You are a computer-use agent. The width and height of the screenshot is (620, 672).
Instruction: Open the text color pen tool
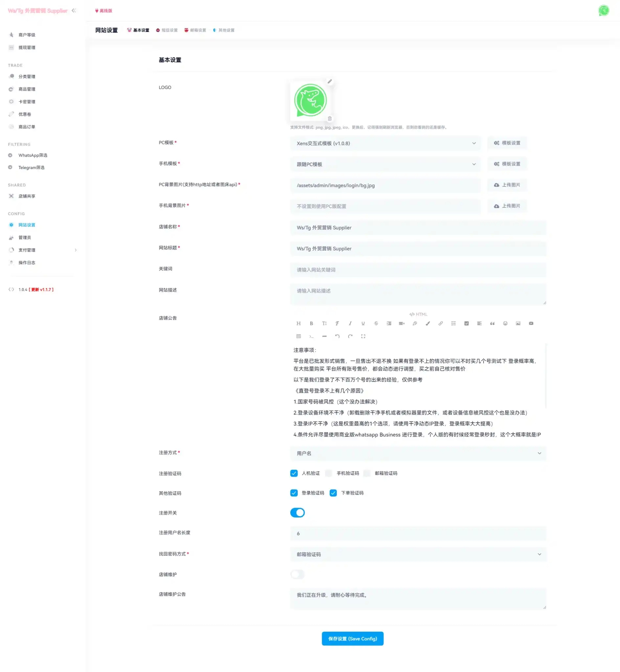tap(415, 324)
